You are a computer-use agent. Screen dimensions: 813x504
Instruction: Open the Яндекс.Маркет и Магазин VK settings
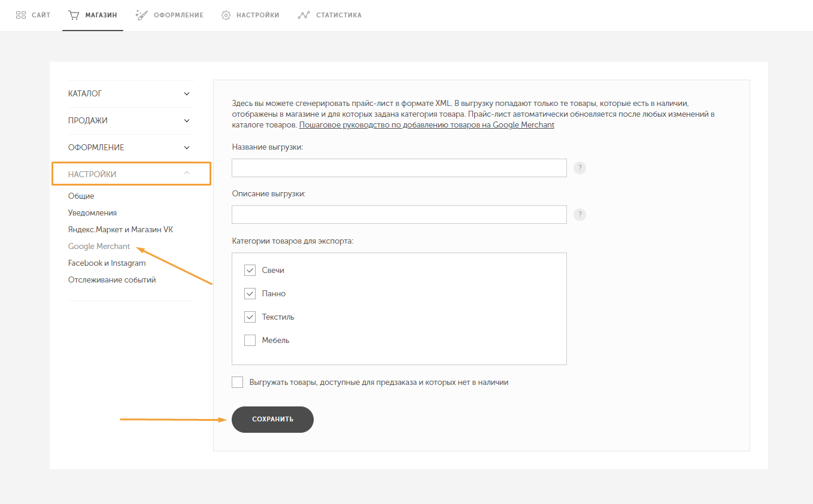(120, 230)
